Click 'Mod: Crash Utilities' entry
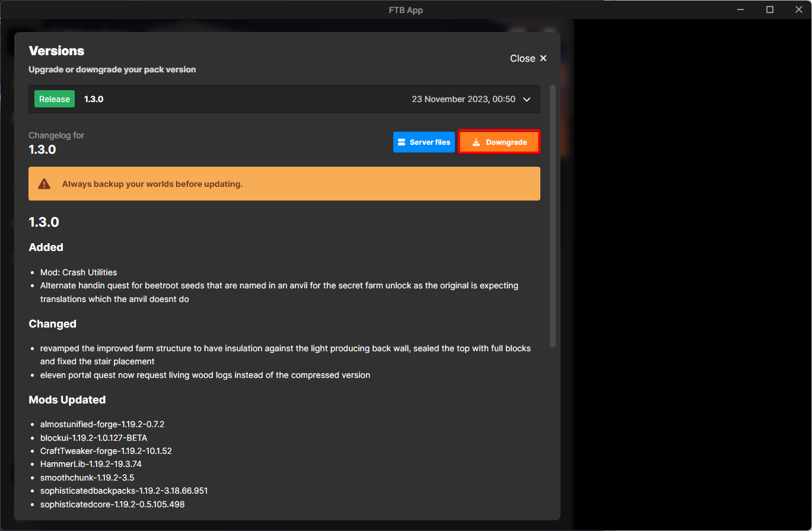This screenshot has width=812, height=531. (x=78, y=272)
